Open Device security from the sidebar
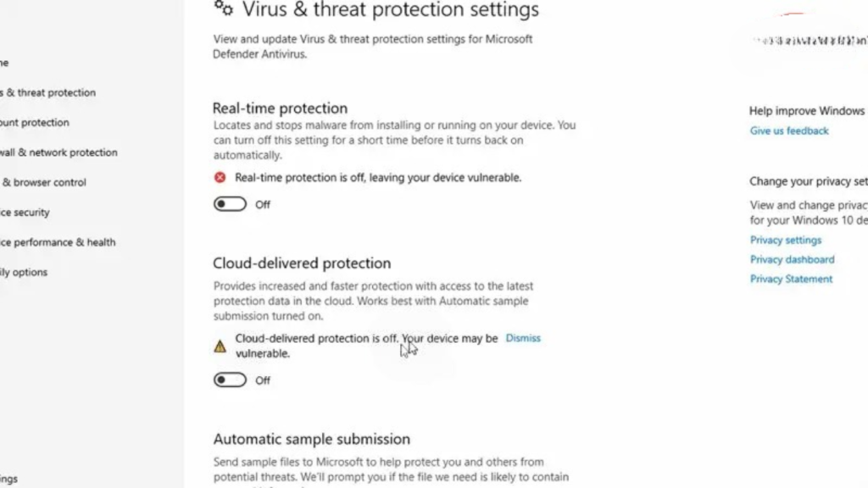Screen dimensions: 868x488 pos(25,213)
